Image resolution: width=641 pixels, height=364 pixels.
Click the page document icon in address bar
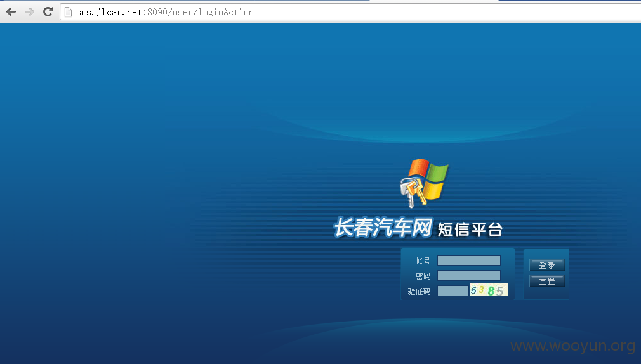pos(69,12)
